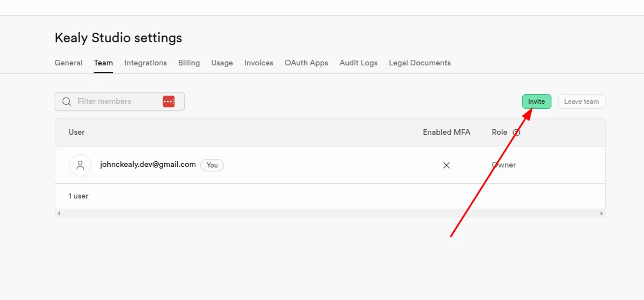Open the Billing tab

[x=189, y=63]
